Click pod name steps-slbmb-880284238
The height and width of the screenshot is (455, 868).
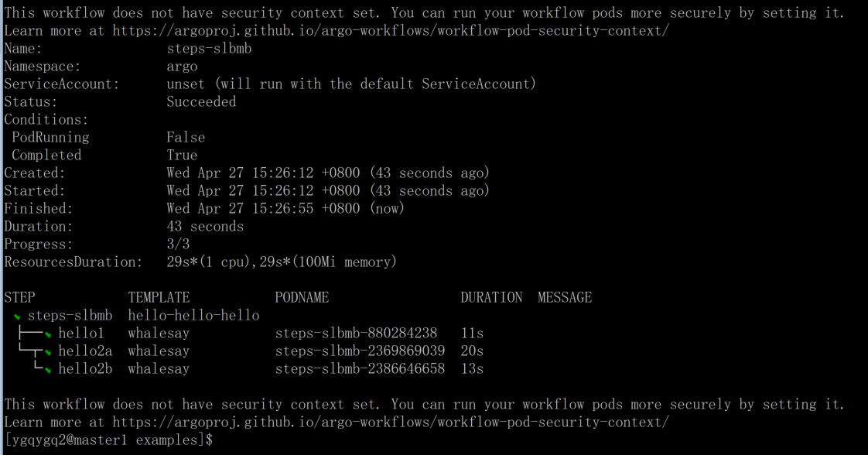pyautogui.click(x=356, y=334)
